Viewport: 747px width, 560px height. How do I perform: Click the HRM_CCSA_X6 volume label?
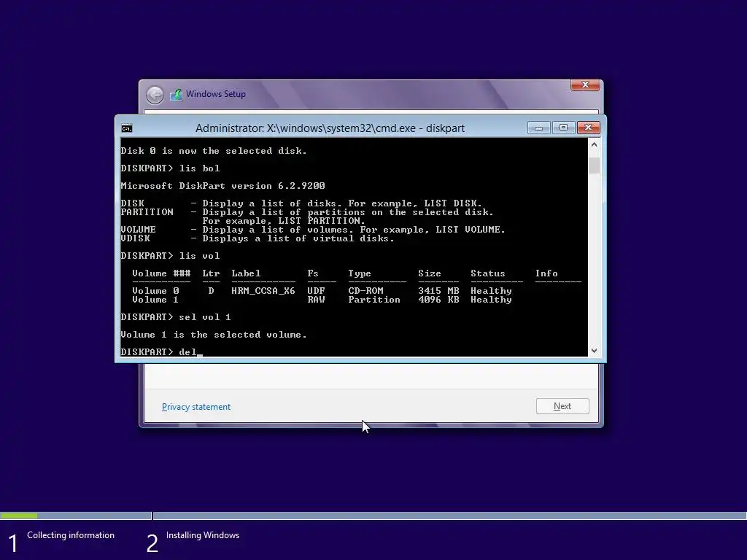point(263,291)
